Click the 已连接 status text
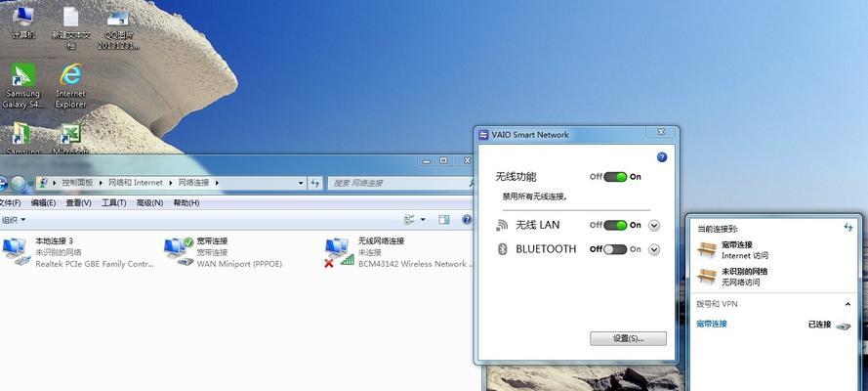Screen dimensions: 868x391 [x=820, y=325]
